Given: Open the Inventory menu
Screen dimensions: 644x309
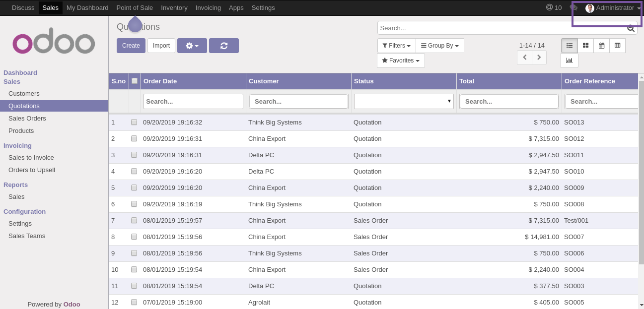Looking at the screenshot, I should tap(174, 8).
